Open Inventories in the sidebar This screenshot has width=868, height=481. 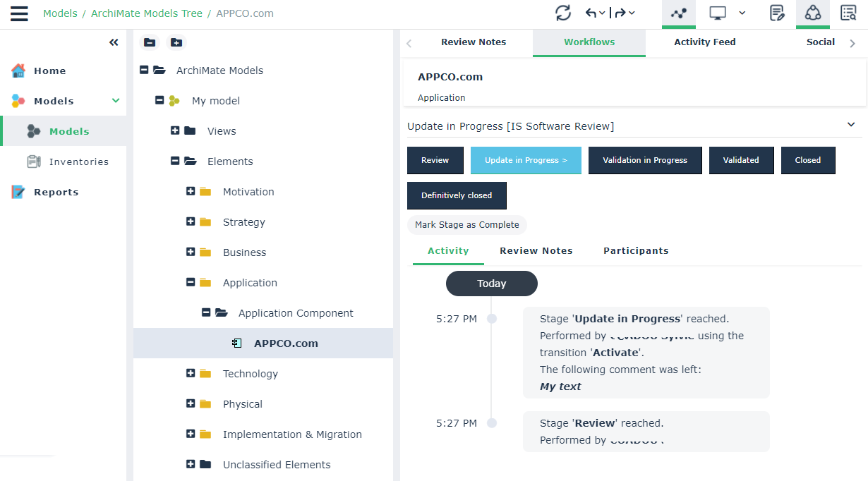tap(78, 162)
